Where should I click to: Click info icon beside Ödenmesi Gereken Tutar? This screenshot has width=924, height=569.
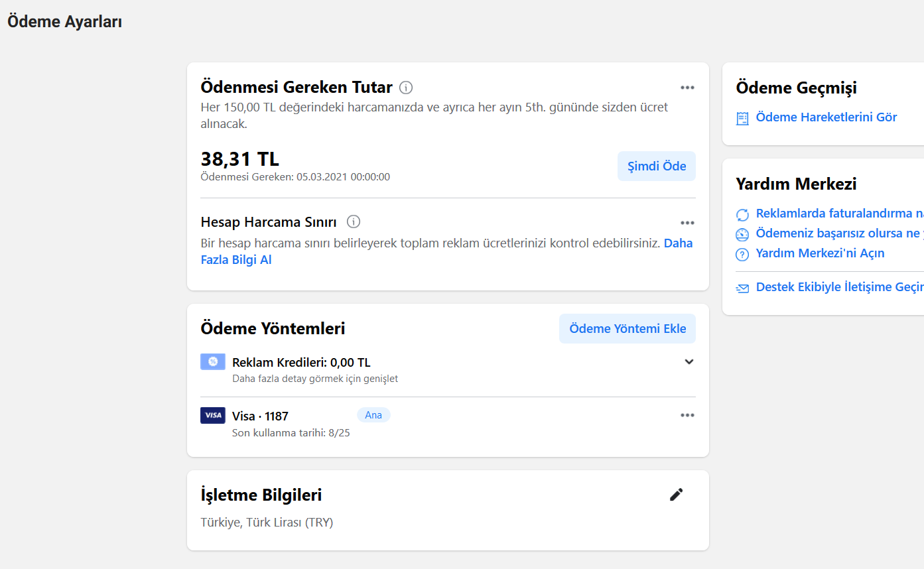(407, 88)
